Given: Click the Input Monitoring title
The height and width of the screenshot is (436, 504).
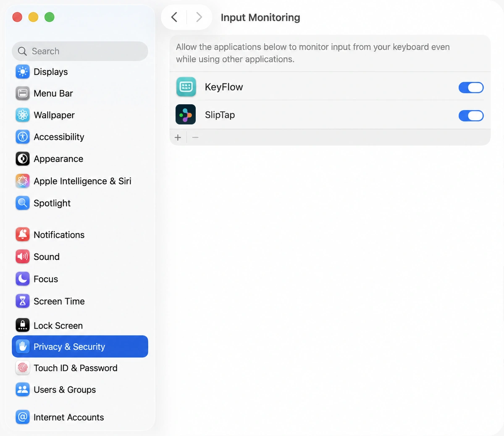Looking at the screenshot, I should pos(260,18).
